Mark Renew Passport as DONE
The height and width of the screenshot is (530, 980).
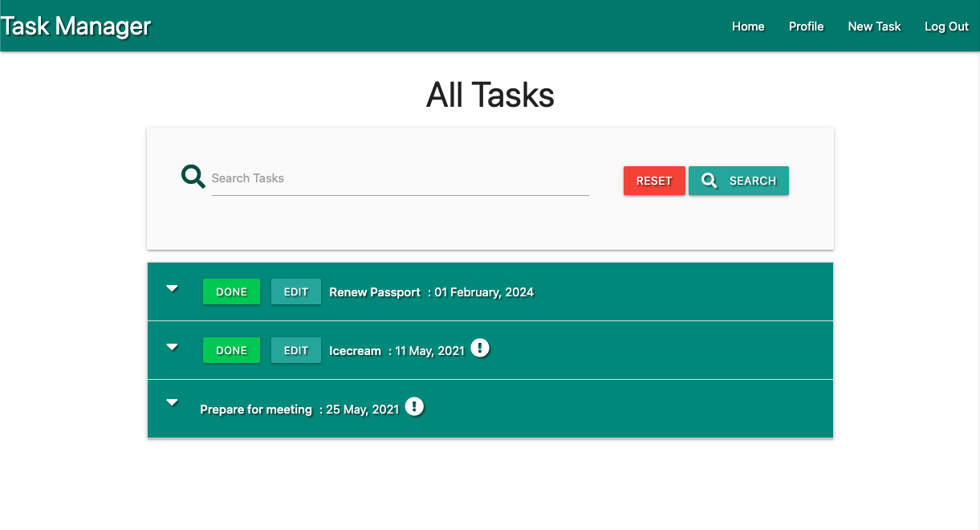(231, 291)
